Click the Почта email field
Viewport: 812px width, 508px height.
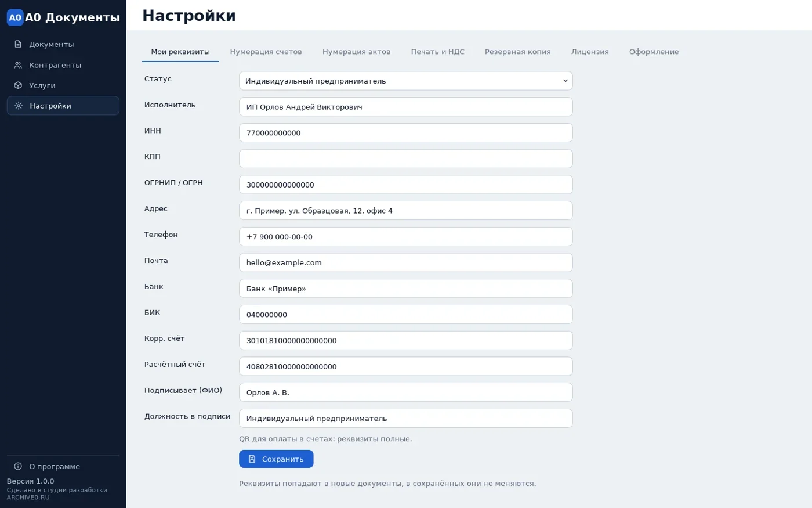pos(406,262)
